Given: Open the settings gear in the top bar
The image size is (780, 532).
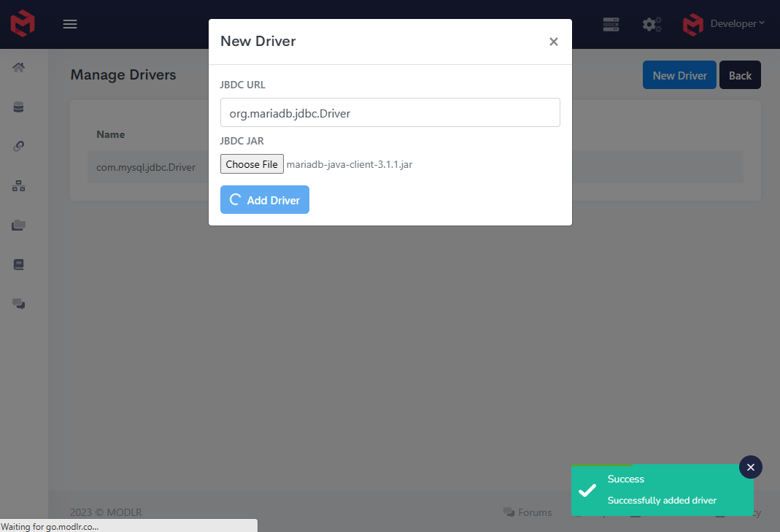Looking at the screenshot, I should (x=652, y=24).
